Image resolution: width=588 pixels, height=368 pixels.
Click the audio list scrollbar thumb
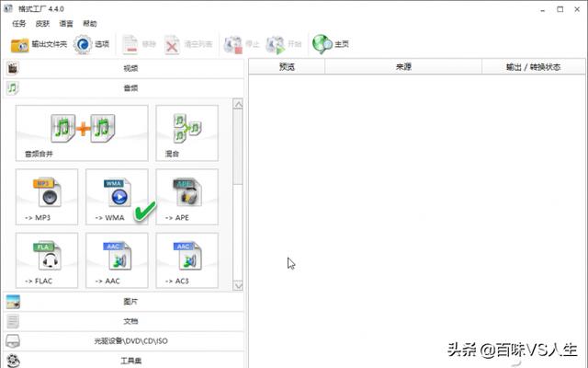click(238, 147)
